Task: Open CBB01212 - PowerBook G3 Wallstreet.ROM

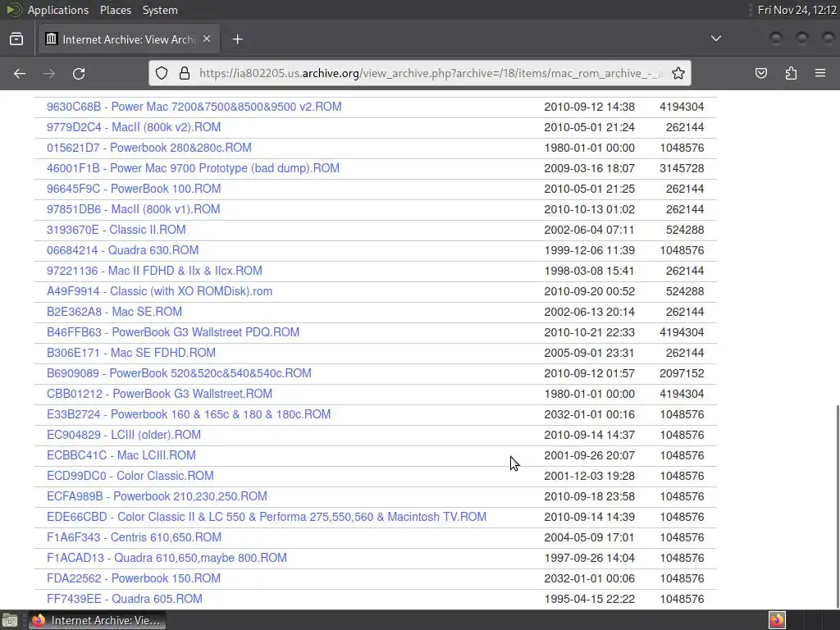Action: point(159,394)
